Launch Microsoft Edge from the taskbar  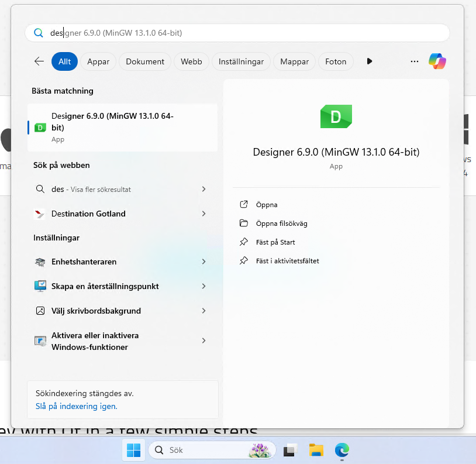[x=342, y=450]
